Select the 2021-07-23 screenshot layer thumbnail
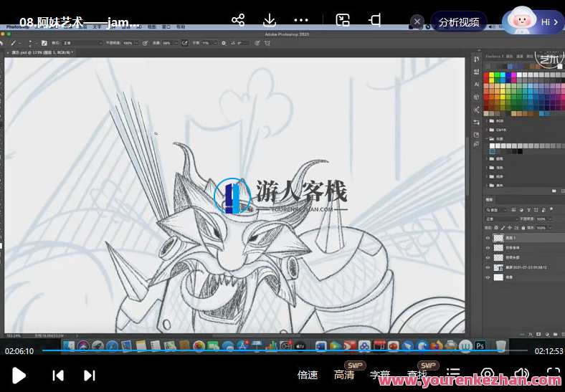Image resolution: width=565 pixels, height=392 pixels. click(498, 267)
